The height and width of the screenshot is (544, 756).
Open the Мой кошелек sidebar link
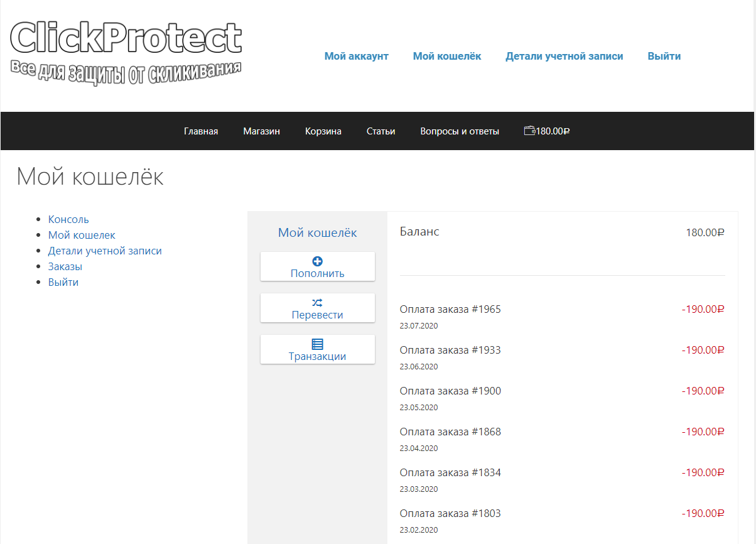pyautogui.click(x=82, y=235)
